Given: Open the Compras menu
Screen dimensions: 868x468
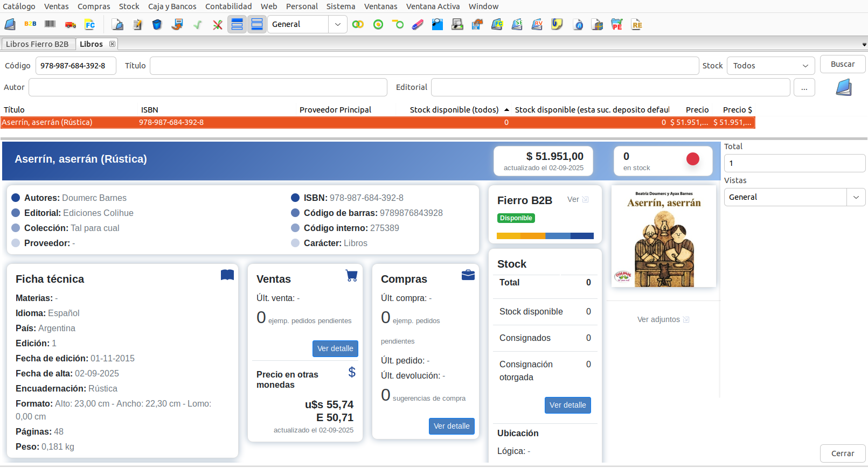Looking at the screenshot, I should (94, 6).
